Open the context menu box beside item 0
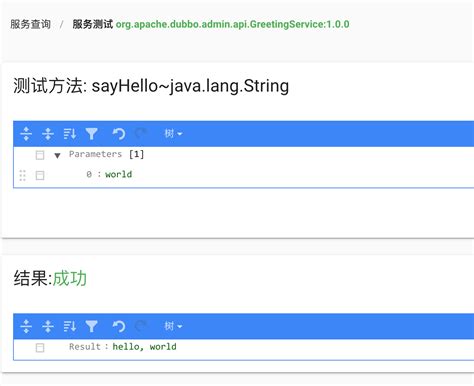 click(40, 175)
